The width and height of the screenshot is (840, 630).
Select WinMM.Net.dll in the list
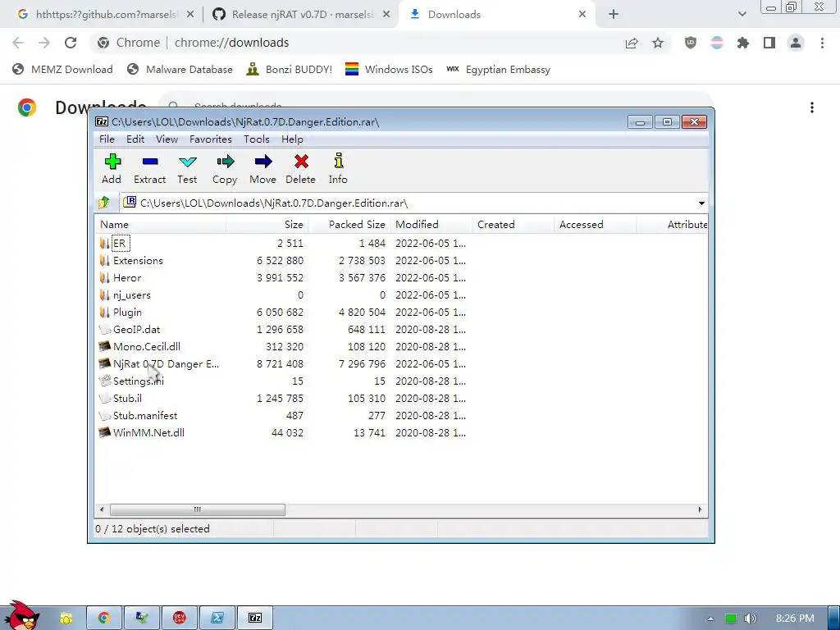(x=148, y=432)
